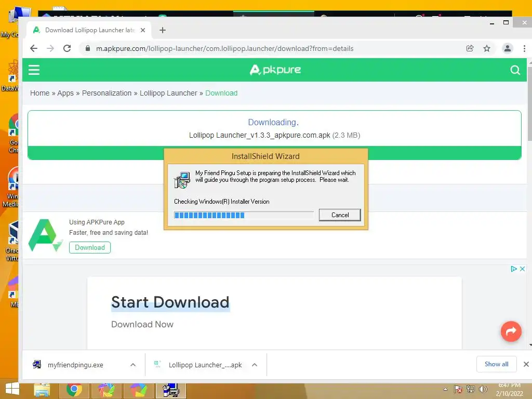Close the downloads bar
This screenshot has height=399, width=532.
526,364
